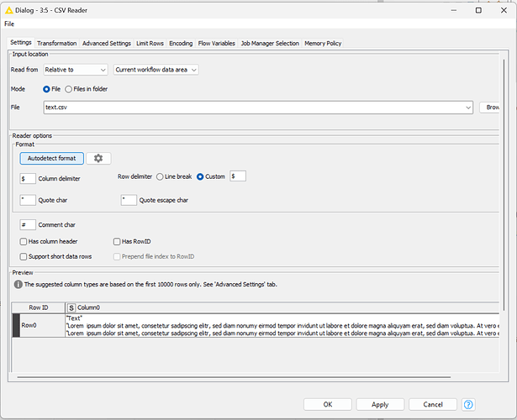Select the Files in folder radio button

68,89
